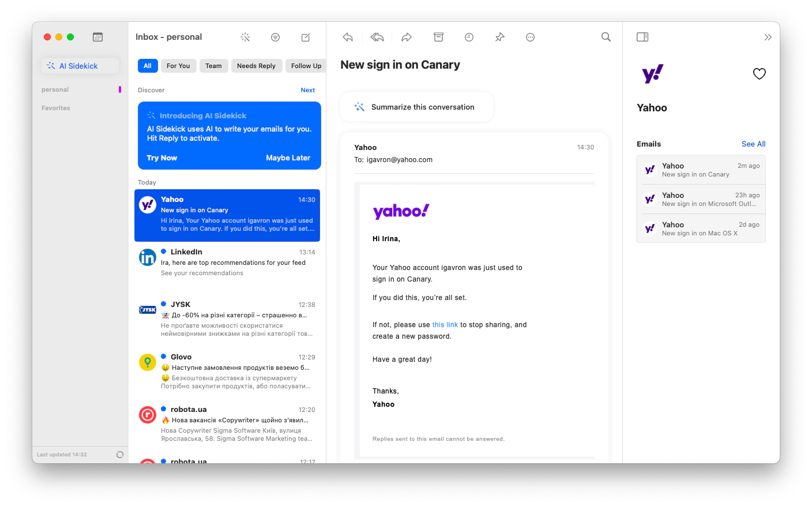Click the Yahoo avatar in the selected email row
812x506 pixels.
(148, 205)
